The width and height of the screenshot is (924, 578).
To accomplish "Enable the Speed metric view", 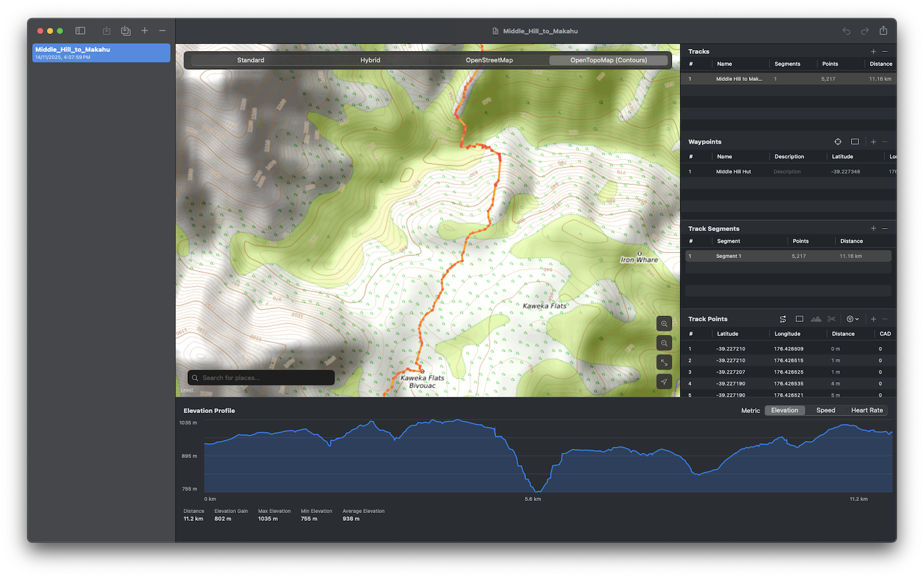I will click(x=825, y=410).
